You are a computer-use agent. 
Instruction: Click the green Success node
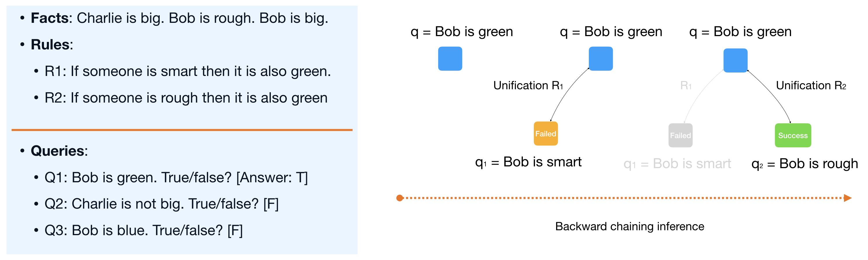[x=792, y=135]
